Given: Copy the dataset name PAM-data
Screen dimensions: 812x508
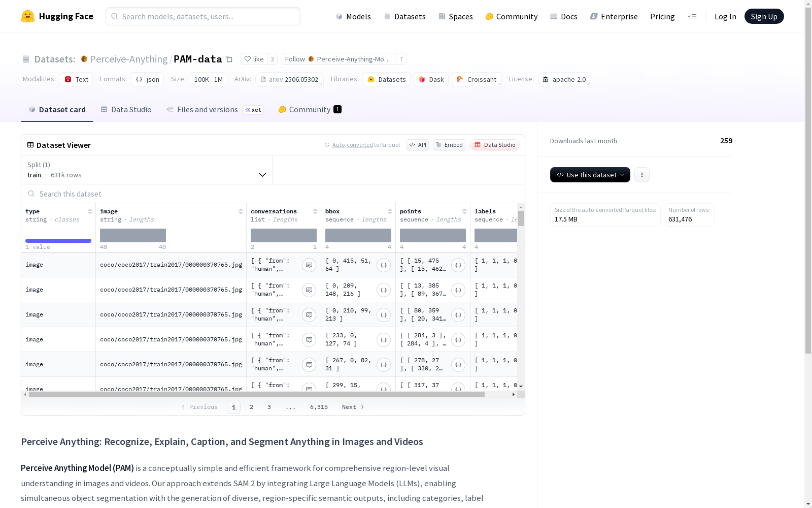Looking at the screenshot, I should click(229, 59).
